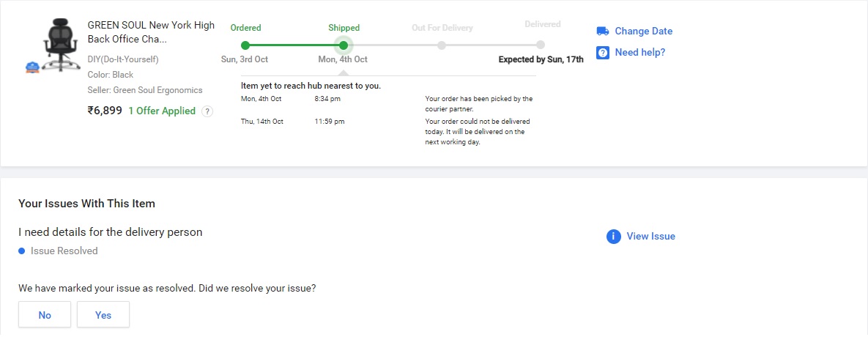Select the Ordered step marker on tracker
Viewport: 868px width, 337px height.
(245, 45)
